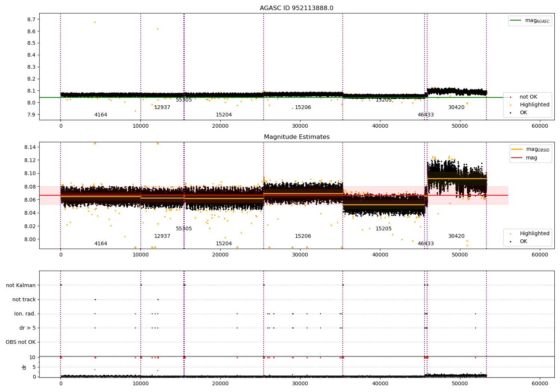
Task: Select the orange mag OBSID legend entry
Action: click(x=531, y=149)
